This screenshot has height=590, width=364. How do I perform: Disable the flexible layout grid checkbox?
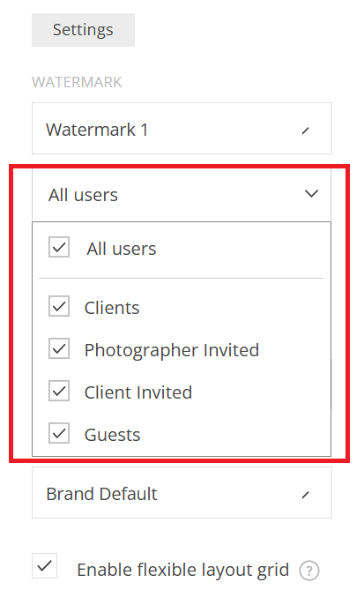44,565
